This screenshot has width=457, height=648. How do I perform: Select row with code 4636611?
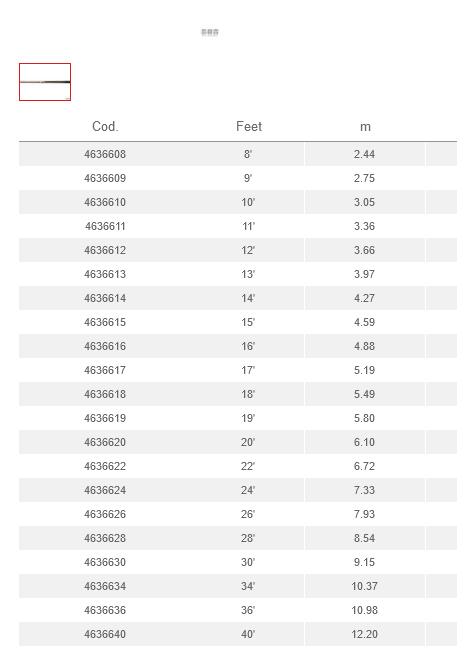click(238, 226)
